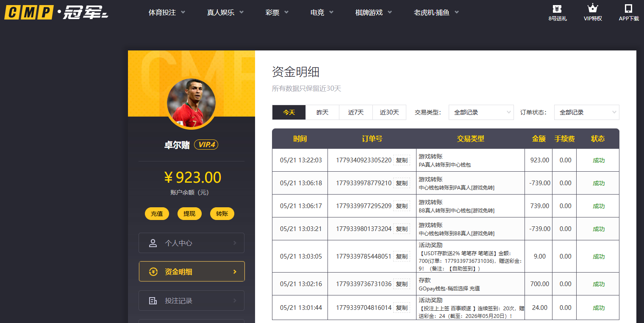The image size is (644, 323).
Task: Expand the 电竞 dropdown arrow
Action: 331,13
